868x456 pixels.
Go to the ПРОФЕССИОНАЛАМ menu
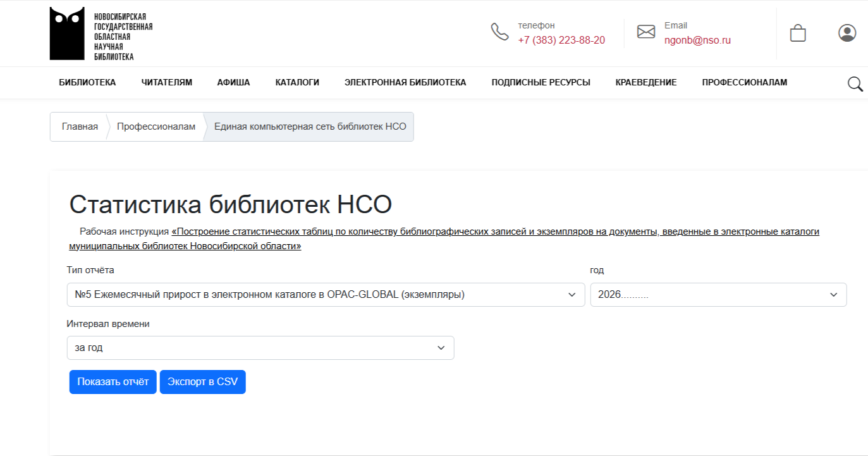pos(744,82)
